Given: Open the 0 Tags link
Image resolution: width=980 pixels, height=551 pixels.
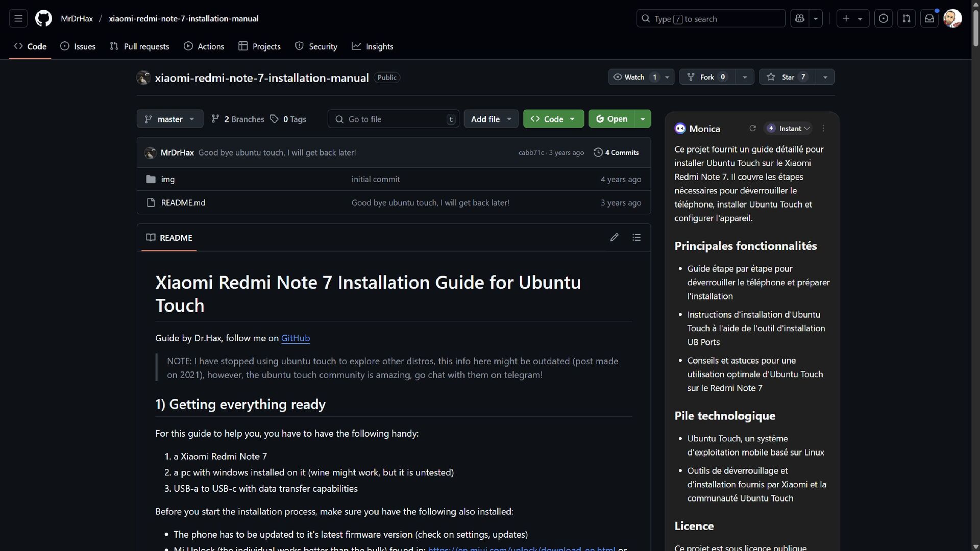Looking at the screenshot, I should click(288, 119).
